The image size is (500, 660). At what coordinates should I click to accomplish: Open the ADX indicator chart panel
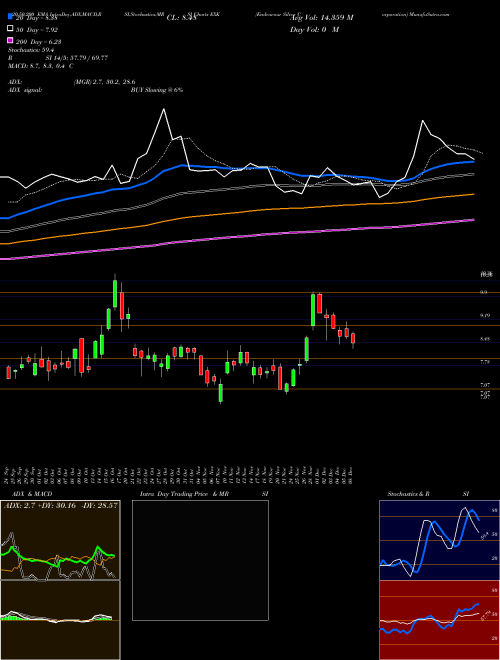tap(60, 540)
